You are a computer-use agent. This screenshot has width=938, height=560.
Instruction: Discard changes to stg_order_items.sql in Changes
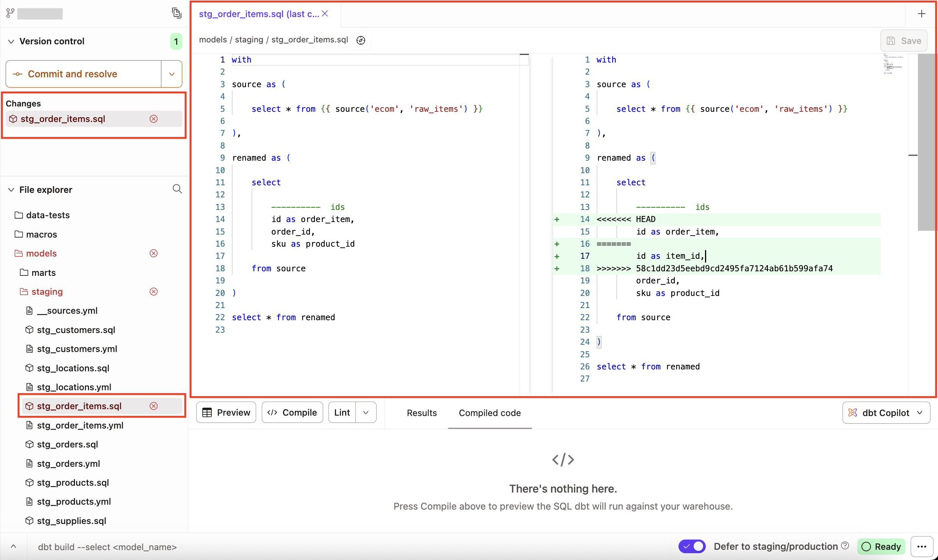click(154, 119)
